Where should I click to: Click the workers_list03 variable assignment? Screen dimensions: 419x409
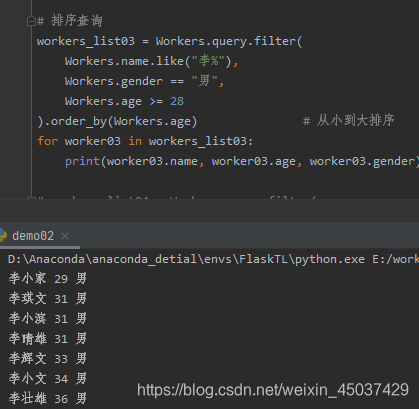[86, 41]
